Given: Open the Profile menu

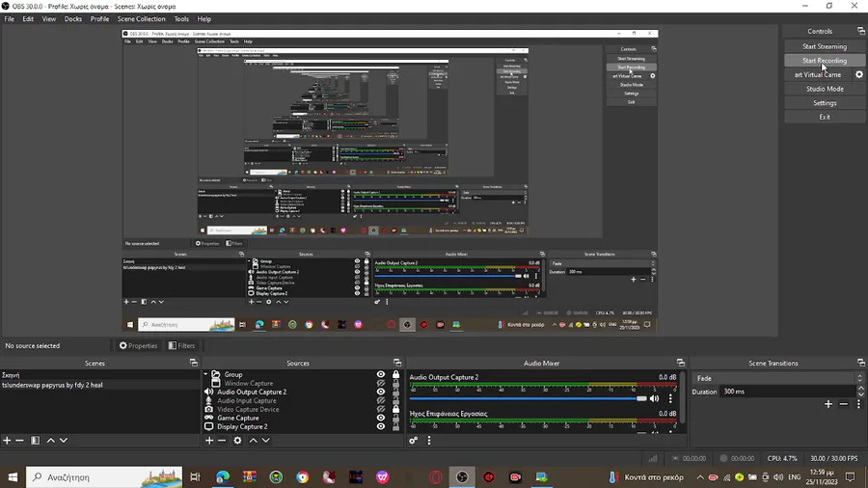Looking at the screenshot, I should tap(99, 19).
